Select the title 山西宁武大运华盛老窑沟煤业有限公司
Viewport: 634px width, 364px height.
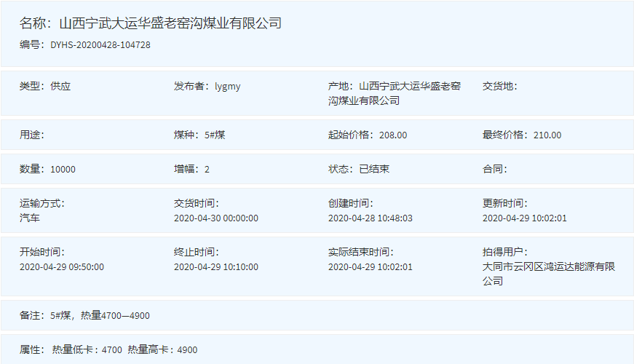coord(170,23)
